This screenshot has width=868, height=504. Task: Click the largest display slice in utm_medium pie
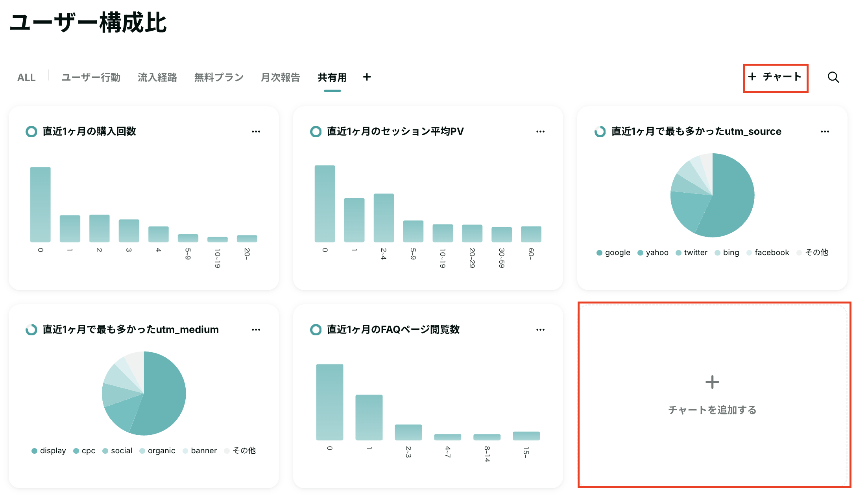click(x=163, y=395)
